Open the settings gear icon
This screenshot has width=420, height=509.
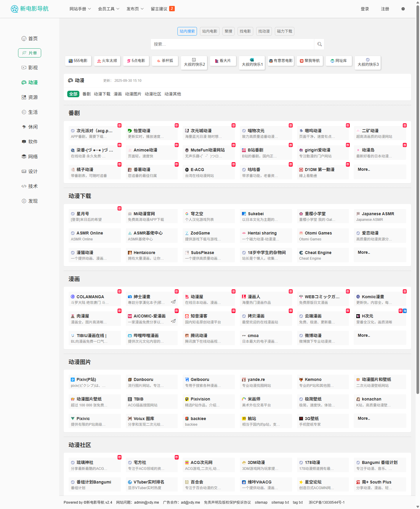point(403,9)
